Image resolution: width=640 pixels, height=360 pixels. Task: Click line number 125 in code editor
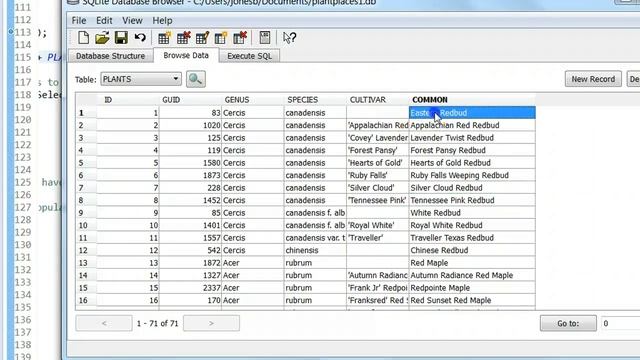click(23, 182)
